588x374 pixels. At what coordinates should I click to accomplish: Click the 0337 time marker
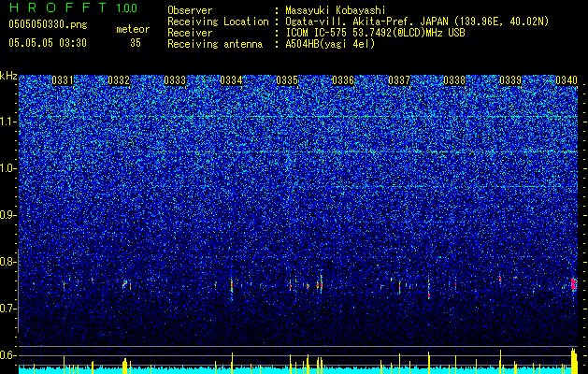[x=399, y=80]
